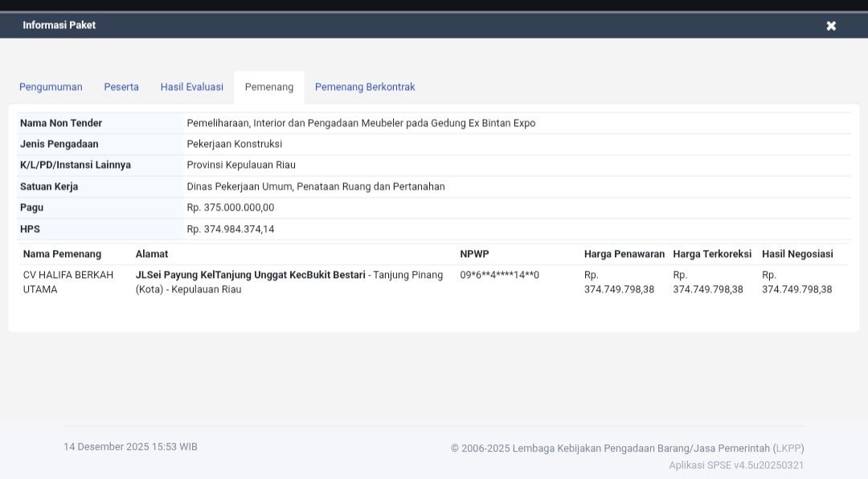Click the Satuan Kerja value text
868x479 pixels.
point(316,186)
